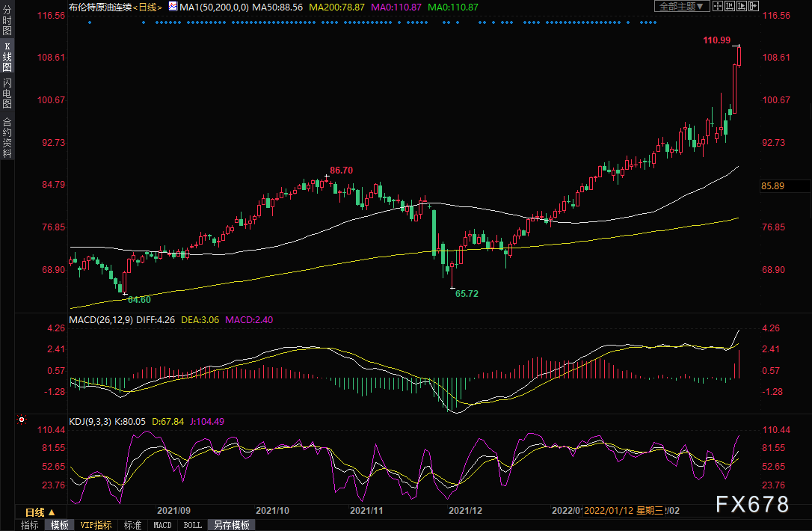Screen dimensions: 812x531
Task: Select the 模板 bottom tab
Action: 59,525
